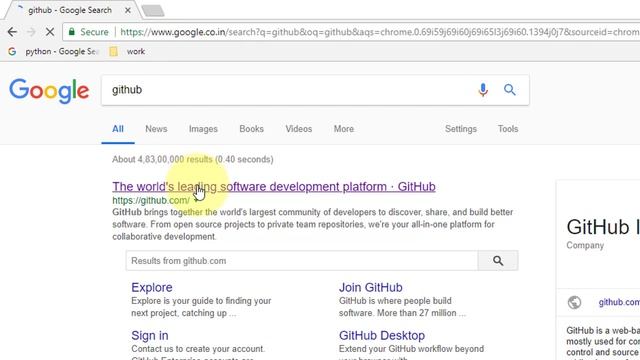The width and height of the screenshot is (640, 360).
Task: Close the github Google Search tab
Action: [x=128, y=11]
